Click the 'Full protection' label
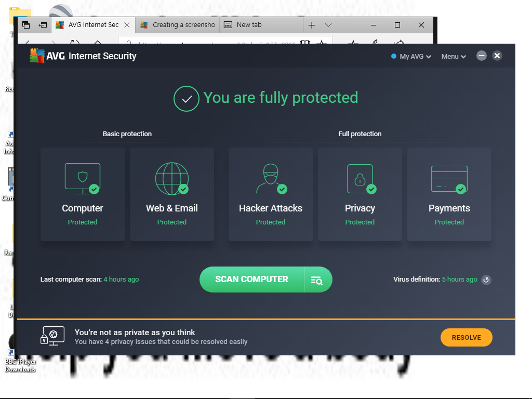Screen dimensions: 532x399 (360, 134)
